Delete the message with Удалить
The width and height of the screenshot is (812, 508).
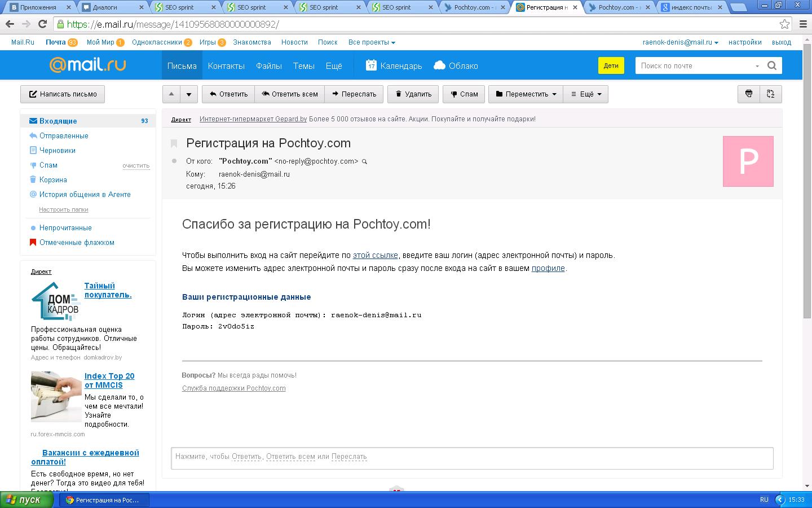413,94
